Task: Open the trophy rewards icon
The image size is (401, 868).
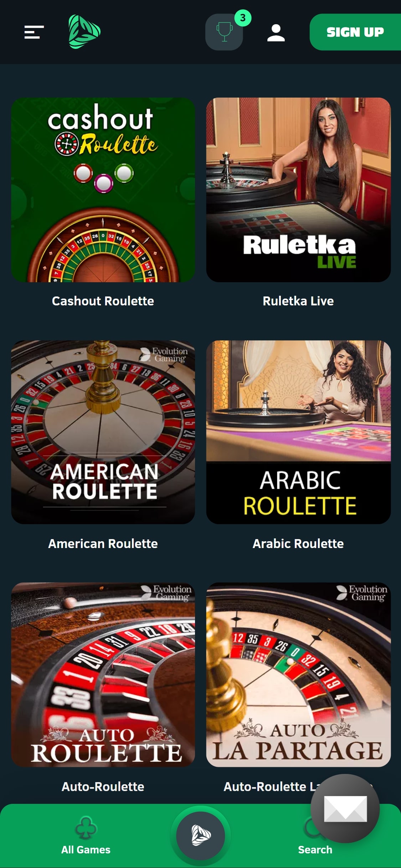Action: point(224,32)
